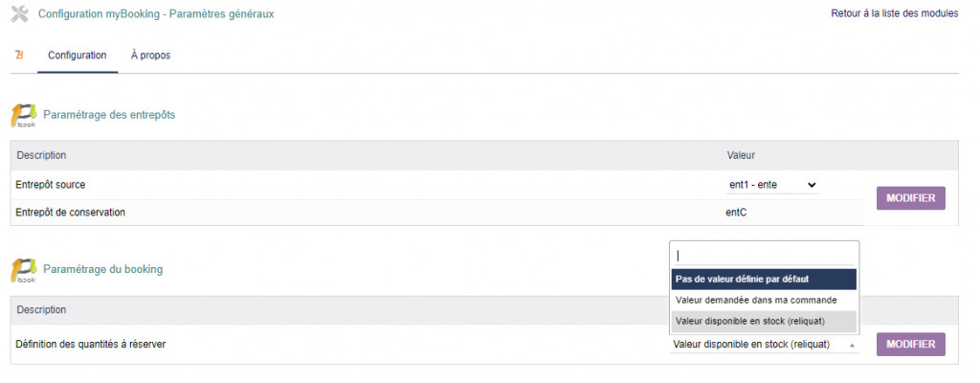
Task: Expand the Entrepôt source dropdown
Action: 771,185
